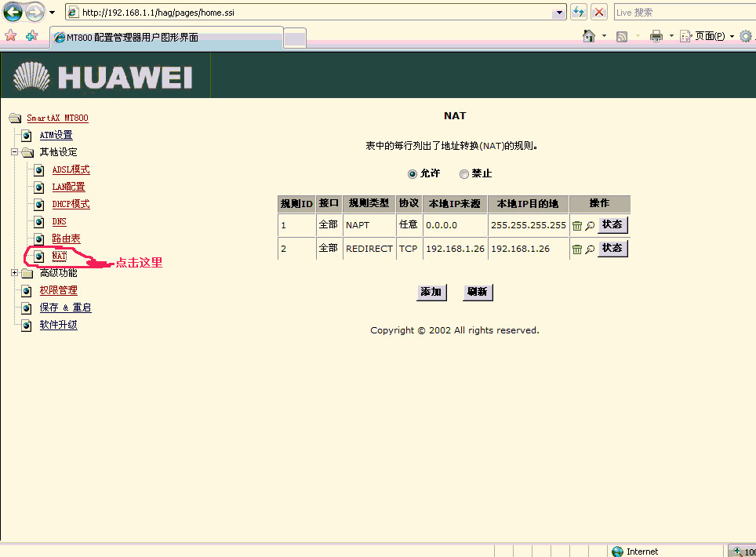
Task: Click the delete trash icon for rule 1
Action: [x=577, y=226]
